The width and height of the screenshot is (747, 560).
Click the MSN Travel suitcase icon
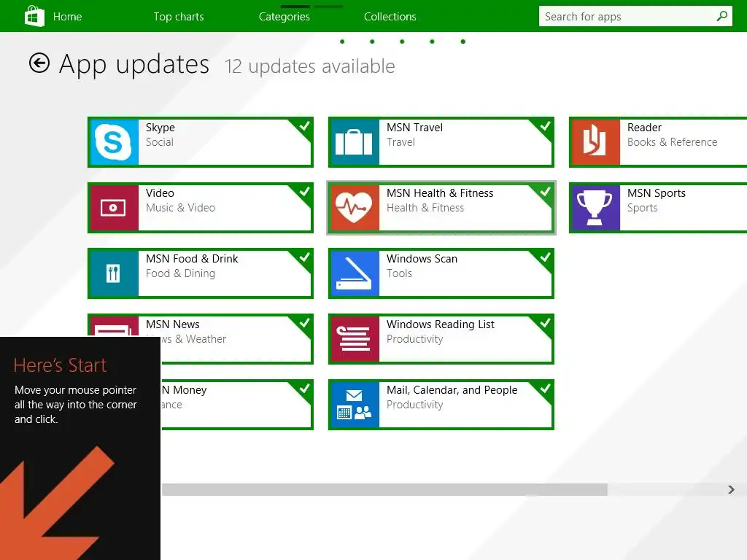pos(354,142)
